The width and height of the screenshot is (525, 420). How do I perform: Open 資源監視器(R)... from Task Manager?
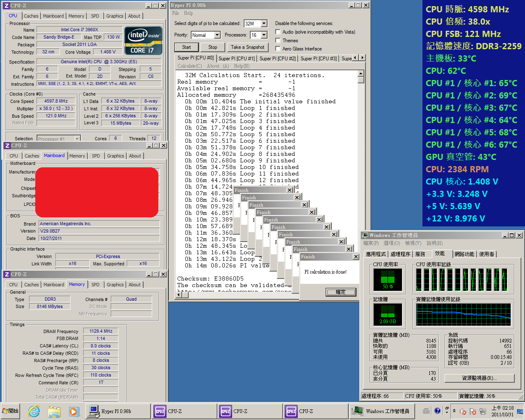479,378
